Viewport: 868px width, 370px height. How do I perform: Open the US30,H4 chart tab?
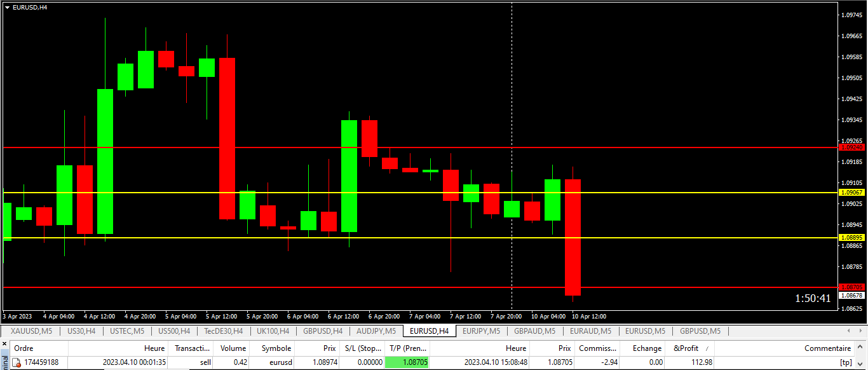pyautogui.click(x=81, y=331)
